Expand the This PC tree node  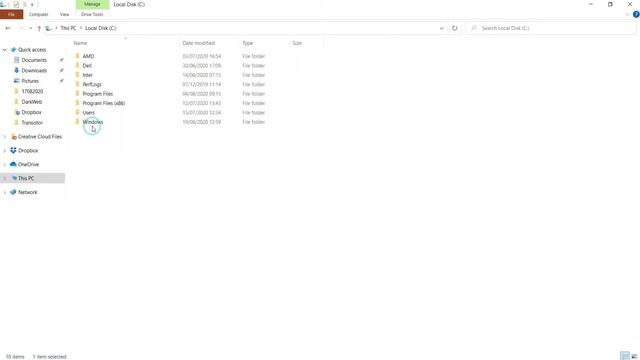pyautogui.click(x=4, y=178)
